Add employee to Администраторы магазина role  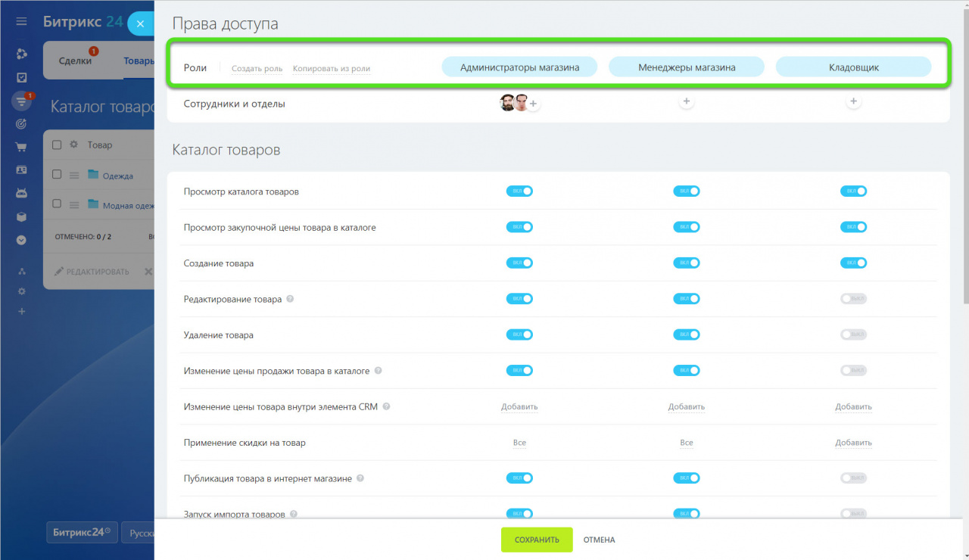click(534, 104)
